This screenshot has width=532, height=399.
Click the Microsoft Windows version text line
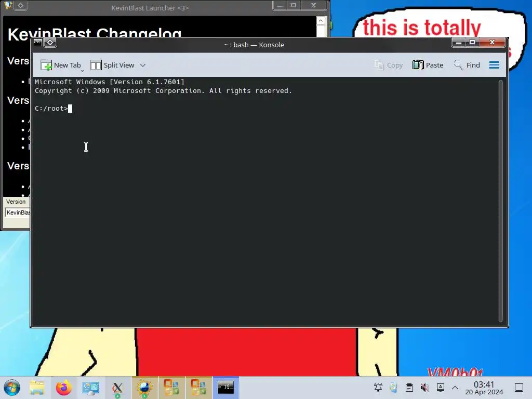(x=109, y=82)
